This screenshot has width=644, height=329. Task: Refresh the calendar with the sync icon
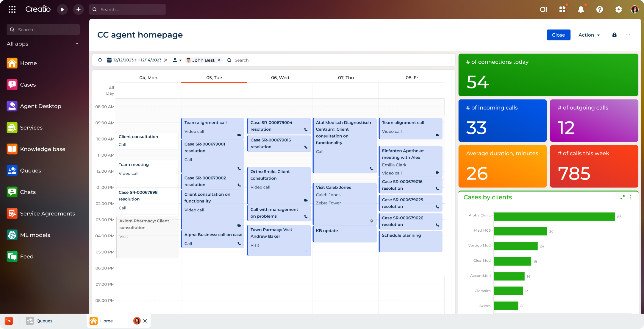100,60
